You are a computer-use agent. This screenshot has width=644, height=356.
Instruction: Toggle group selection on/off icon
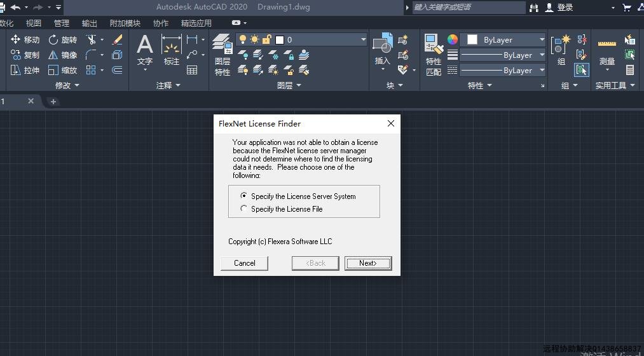(x=582, y=70)
